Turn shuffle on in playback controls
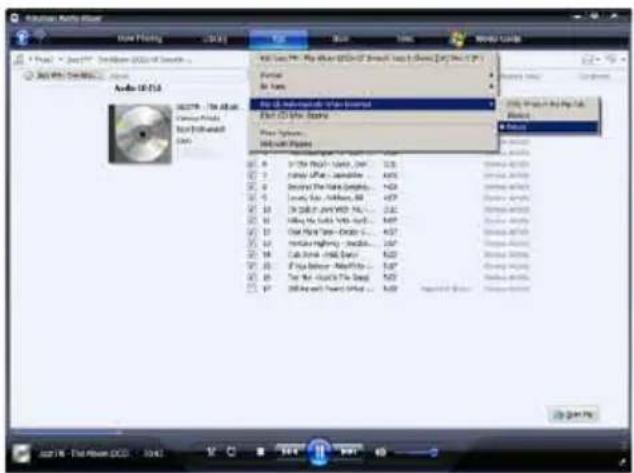This screenshot has height=473, width=634. tap(211, 452)
